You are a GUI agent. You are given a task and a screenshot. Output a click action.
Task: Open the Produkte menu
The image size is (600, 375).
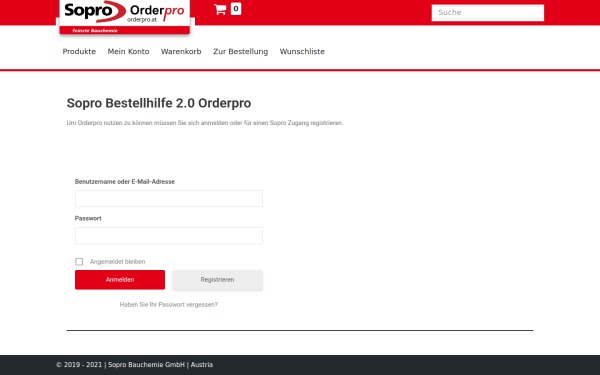(x=79, y=52)
